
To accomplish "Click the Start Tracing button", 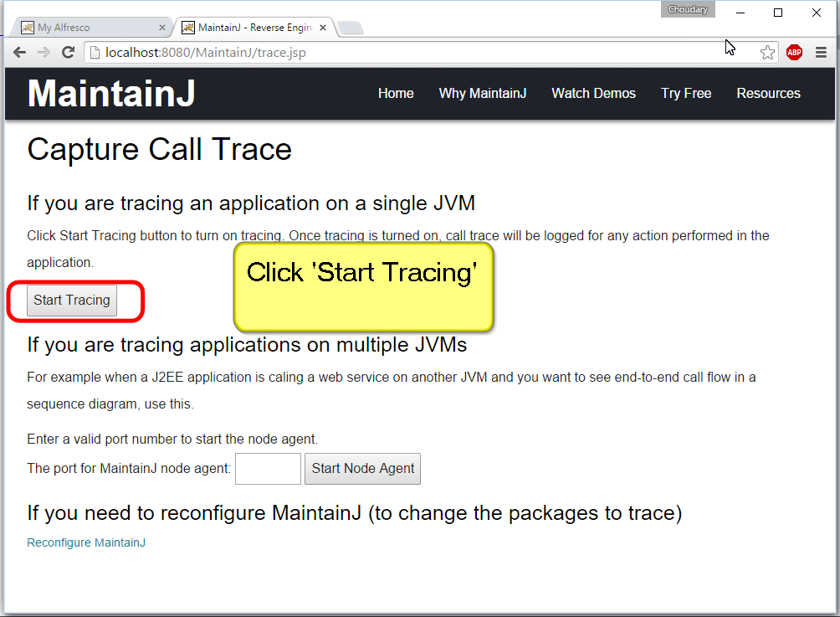I will (x=72, y=301).
